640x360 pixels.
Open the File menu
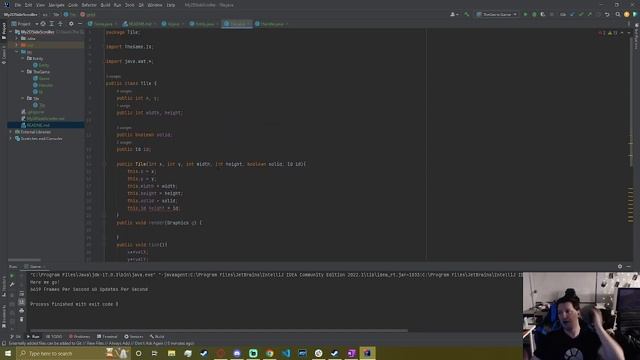click(x=18, y=5)
